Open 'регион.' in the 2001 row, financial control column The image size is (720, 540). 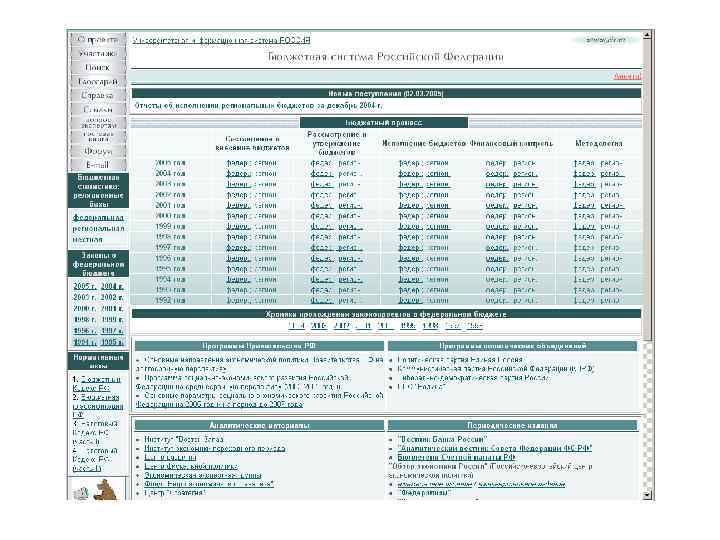pyautogui.click(x=525, y=205)
